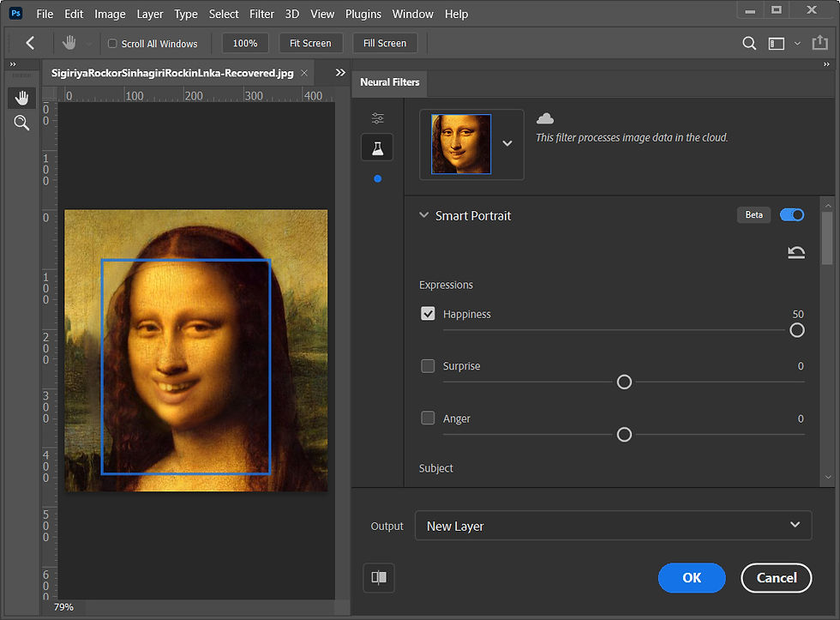The height and width of the screenshot is (620, 840).
Task: Show the featured filters sliders icon
Action: [x=378, y=117]
